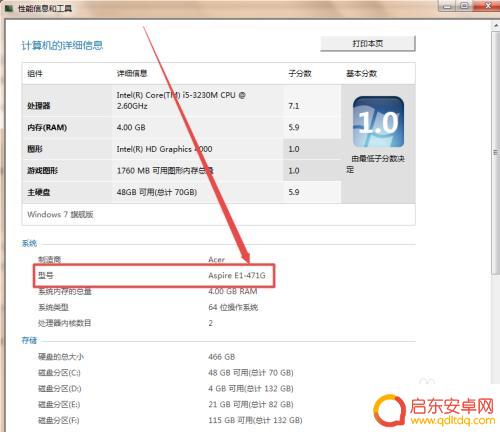
Task: Click the 磁盘分区(C:) label
Action: (59, 373)
